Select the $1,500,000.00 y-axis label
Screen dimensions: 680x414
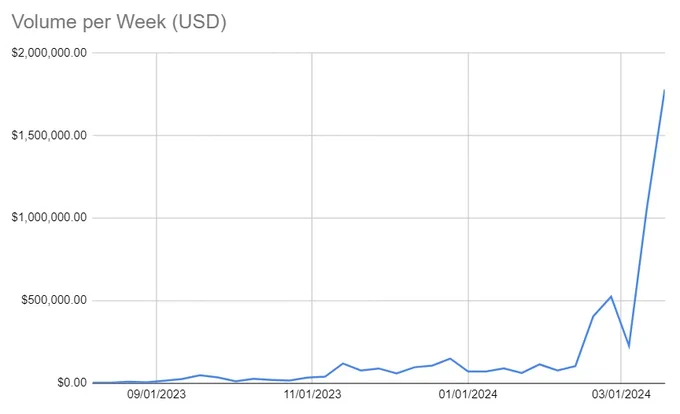point(49,135)
